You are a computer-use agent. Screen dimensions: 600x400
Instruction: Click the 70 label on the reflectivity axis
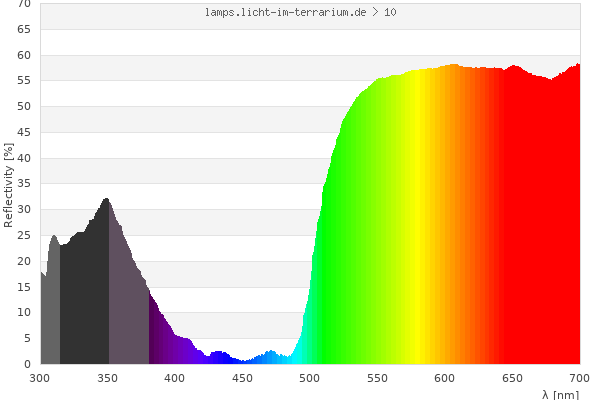coord(23,4)
